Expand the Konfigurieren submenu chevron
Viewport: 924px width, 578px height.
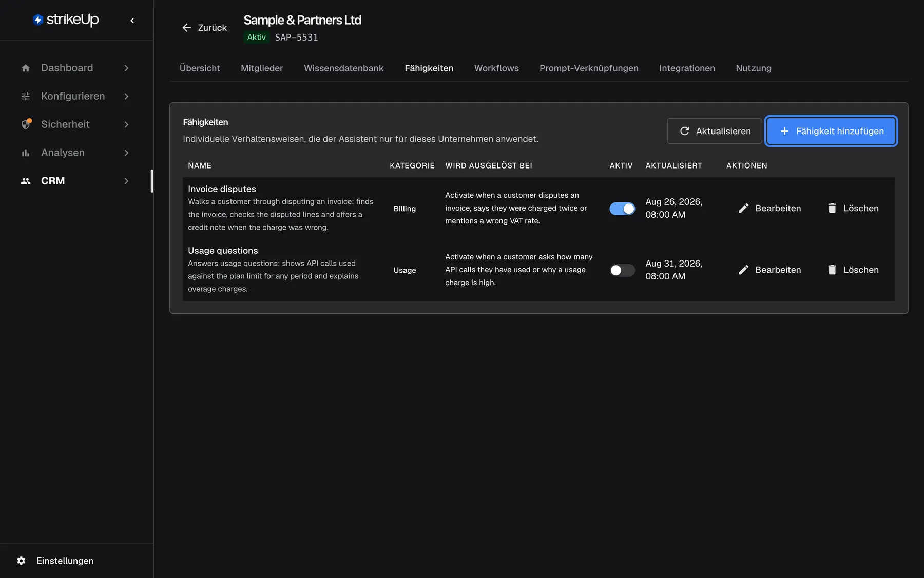[x=126, y=96]
